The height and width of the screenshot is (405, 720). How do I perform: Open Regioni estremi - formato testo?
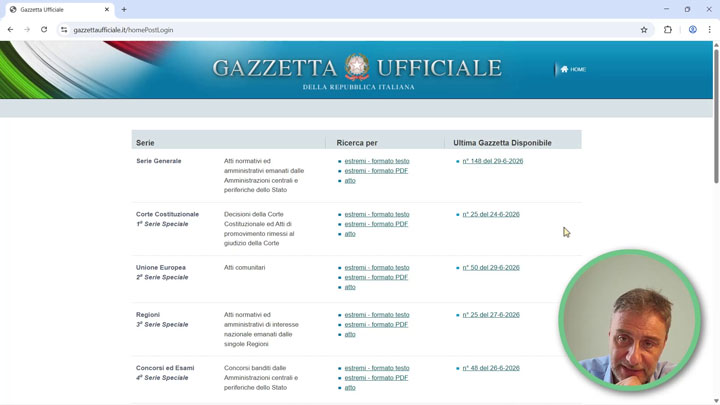[377, 315]
